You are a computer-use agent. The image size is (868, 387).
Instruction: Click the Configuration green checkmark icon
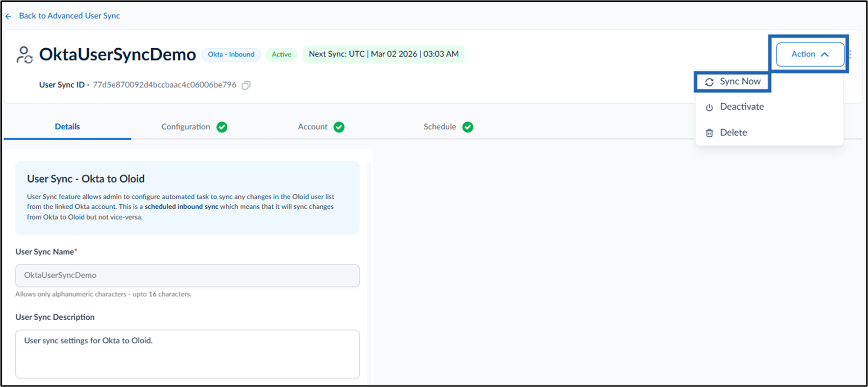pyautogui.click(x=222, y=127)
